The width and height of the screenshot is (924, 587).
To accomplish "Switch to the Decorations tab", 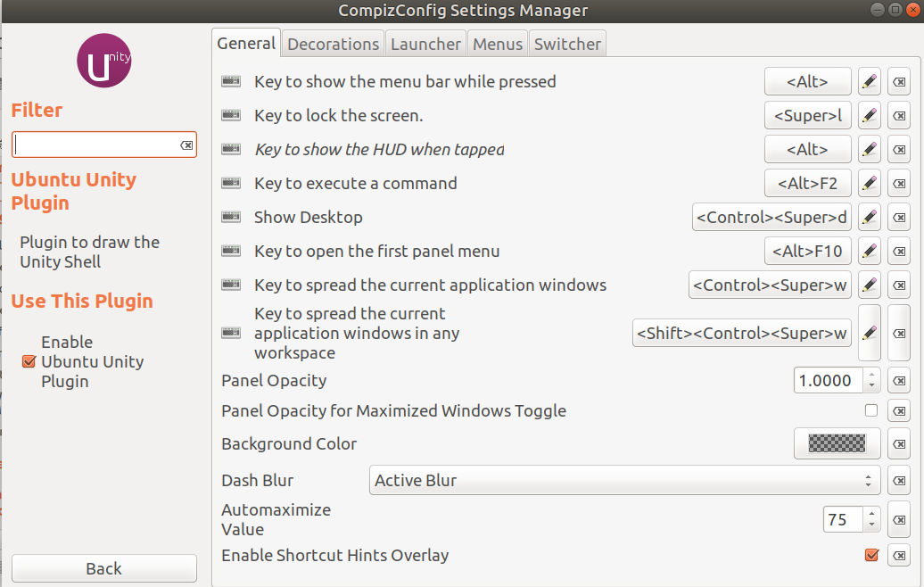I will 332,43.
